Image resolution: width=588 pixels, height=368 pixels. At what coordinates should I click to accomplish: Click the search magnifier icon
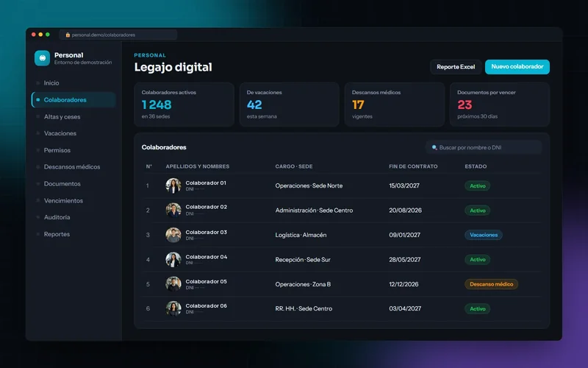(x=434, y=148)
